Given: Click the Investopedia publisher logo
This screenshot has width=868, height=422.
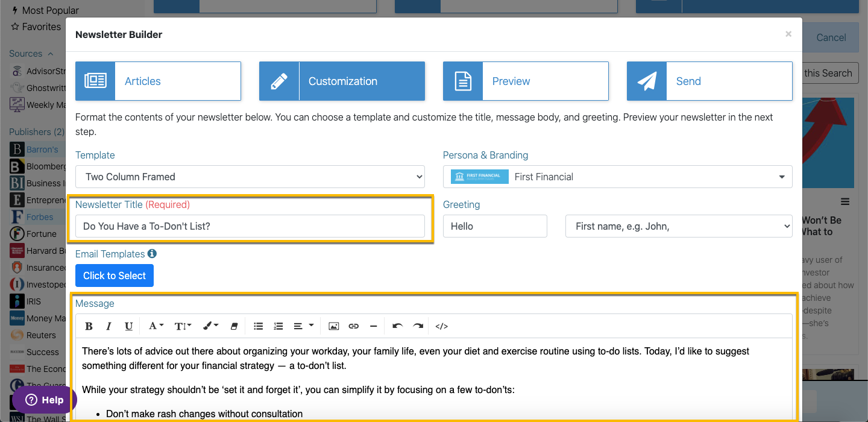Looking at the screenshot, I should (17, 285).
